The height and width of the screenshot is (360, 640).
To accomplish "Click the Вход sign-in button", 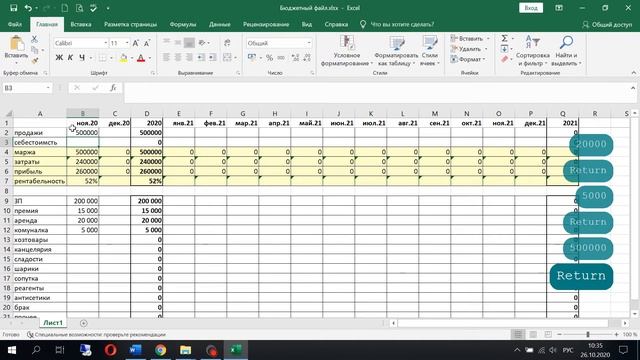I will (531, 8).
